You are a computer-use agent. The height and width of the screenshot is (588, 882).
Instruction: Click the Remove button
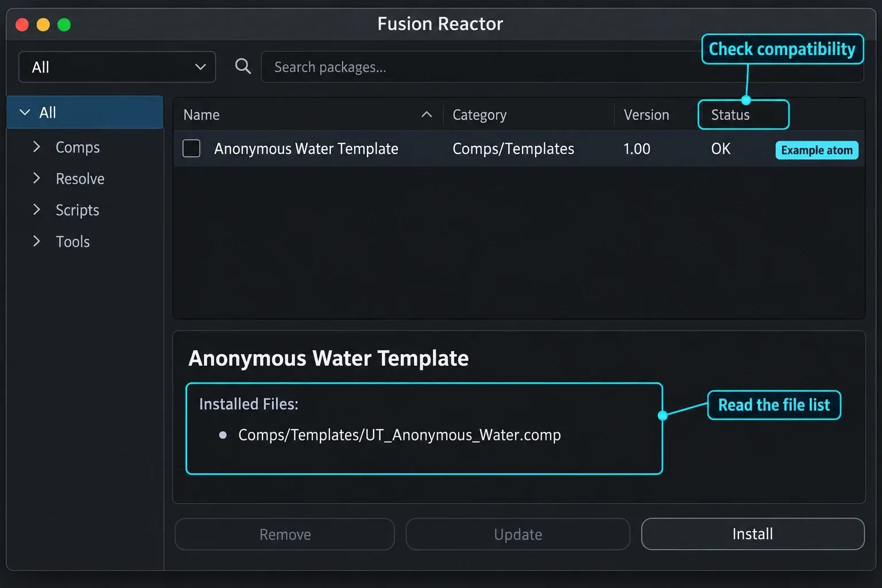(285, 534)
